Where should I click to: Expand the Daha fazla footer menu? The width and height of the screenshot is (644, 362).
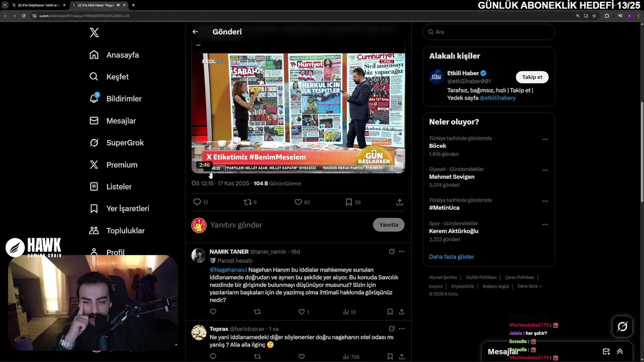tap(529, 286)
